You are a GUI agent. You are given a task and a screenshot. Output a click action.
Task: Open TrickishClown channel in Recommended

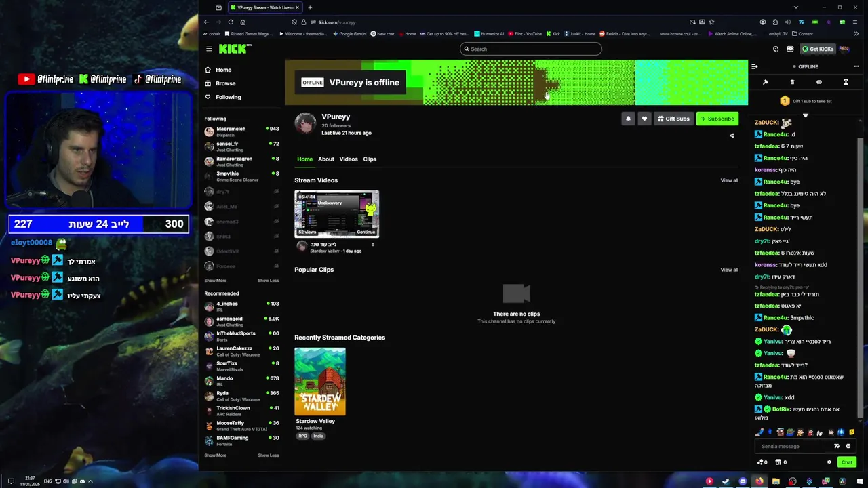[x=241, y=411]
